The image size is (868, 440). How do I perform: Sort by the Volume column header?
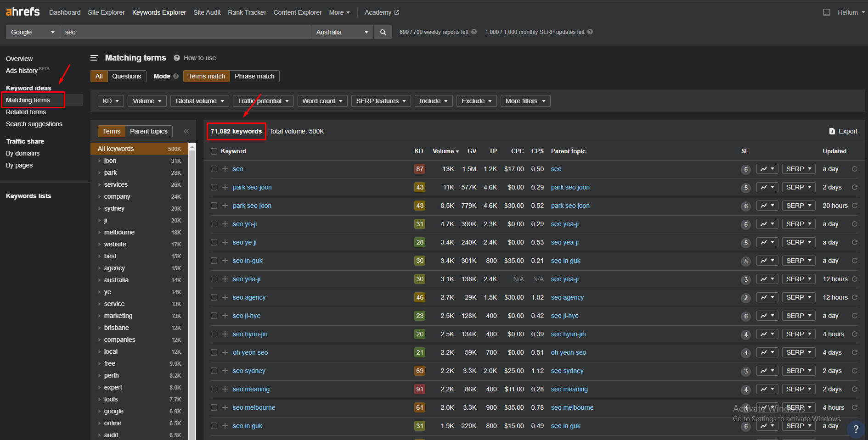[445, 151]
